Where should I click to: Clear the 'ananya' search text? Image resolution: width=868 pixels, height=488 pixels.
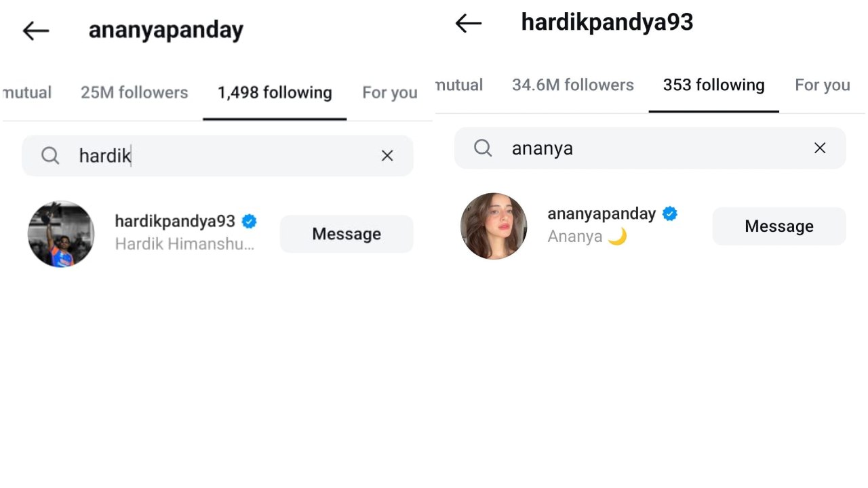[x=820, y=148]
